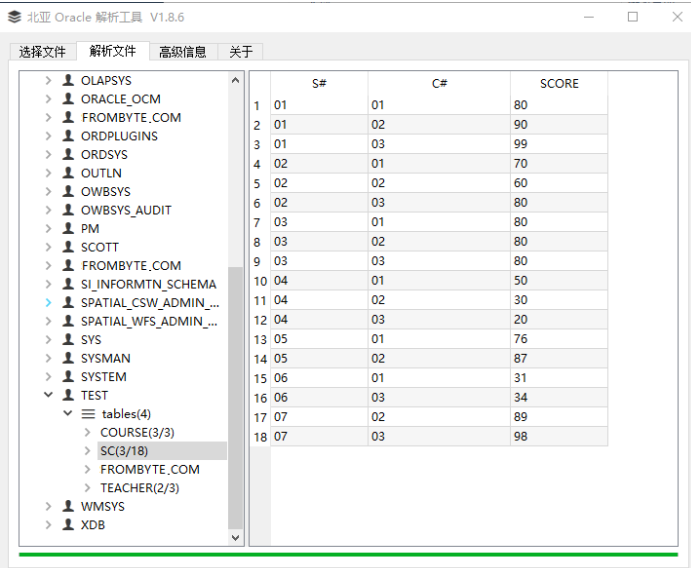Click the user icon next to SYSMAN
The image size is (691, 568).
pyautogui.click(x=68, y=358)
